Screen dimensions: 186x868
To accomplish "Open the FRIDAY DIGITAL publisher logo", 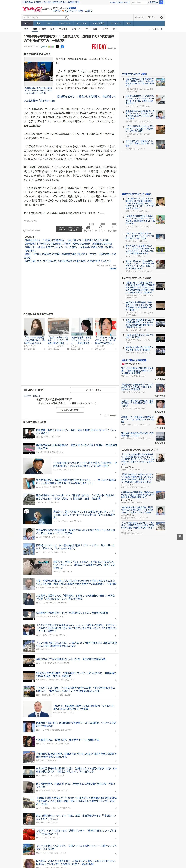I will coord(104,47).
